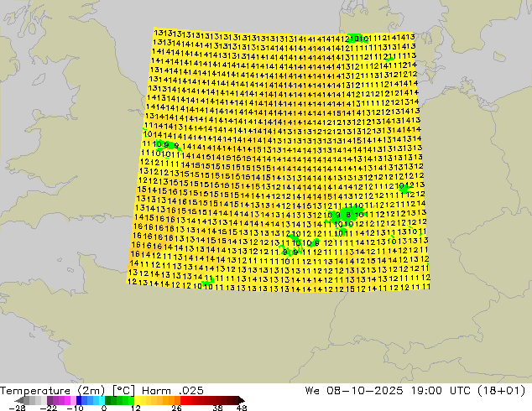
Task: Click the bright red swatch above legend value 26
Action: pyautogui.click(x=183, y=400)
